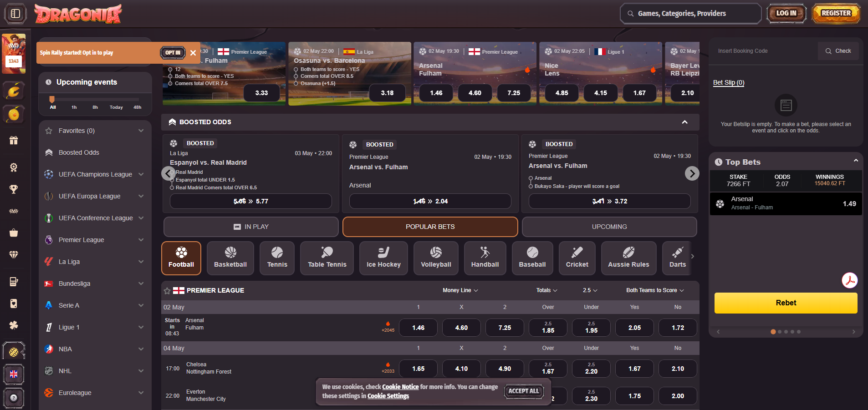Select the Handball sport icon
The height and width of the screenshot is (410, 868).
coord(485,258)
